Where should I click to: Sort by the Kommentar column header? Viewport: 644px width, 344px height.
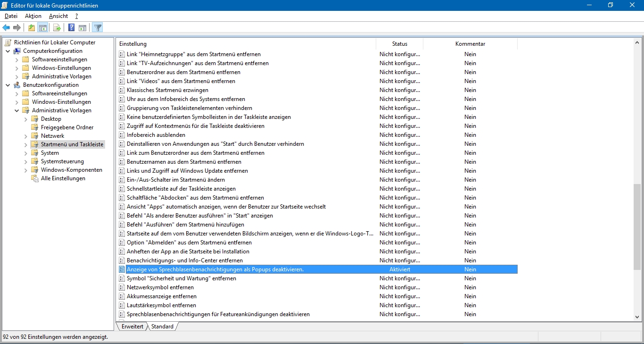point(470,44)
